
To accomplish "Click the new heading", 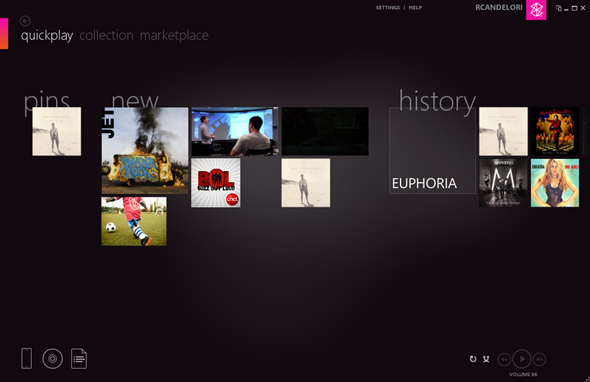I will [x=135, y=101].
